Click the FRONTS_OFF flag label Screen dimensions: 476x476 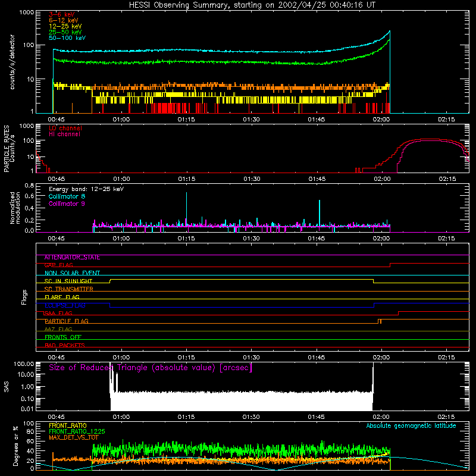63,337
